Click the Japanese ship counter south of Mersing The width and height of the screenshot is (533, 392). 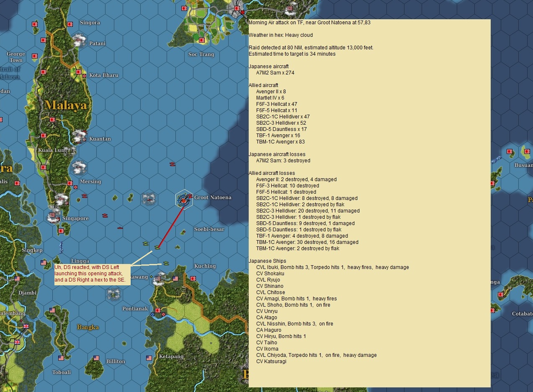(85, 196)
